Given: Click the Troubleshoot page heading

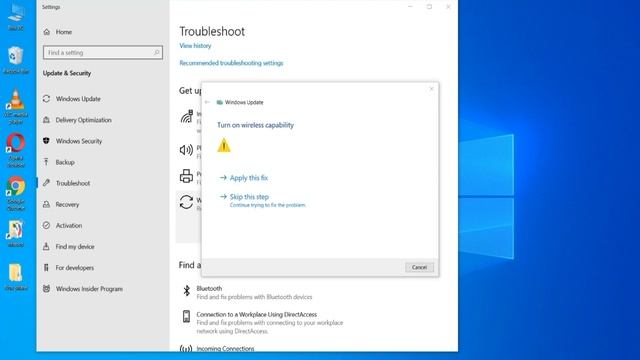Looking at the screenshot, I should (x=212, y=31).
